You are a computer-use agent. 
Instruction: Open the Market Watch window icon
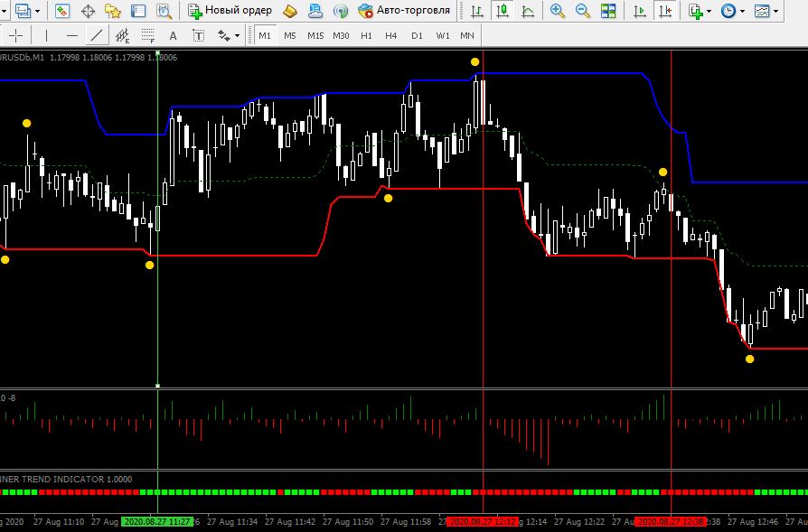pyautogui.click(x=62, y=10)
